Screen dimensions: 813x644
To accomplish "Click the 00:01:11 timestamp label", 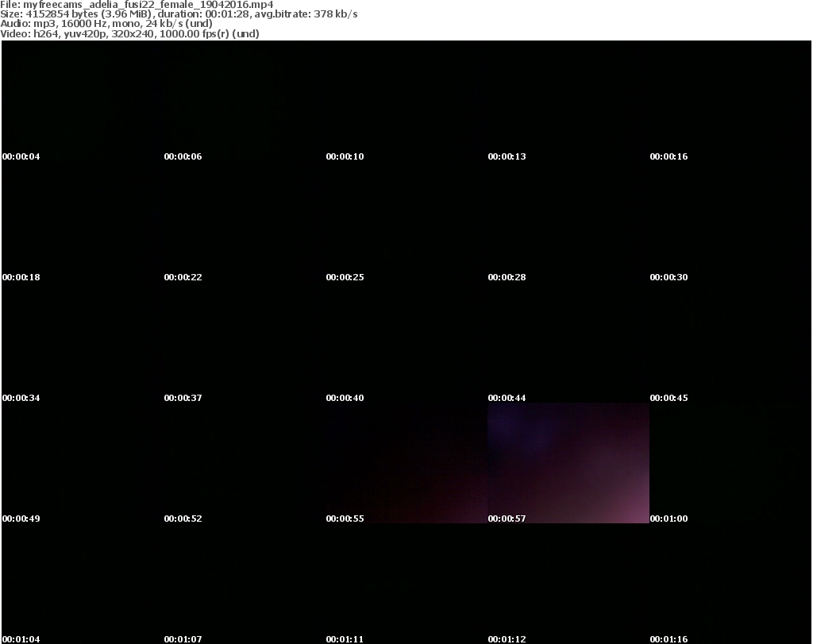I will (345, 639).
